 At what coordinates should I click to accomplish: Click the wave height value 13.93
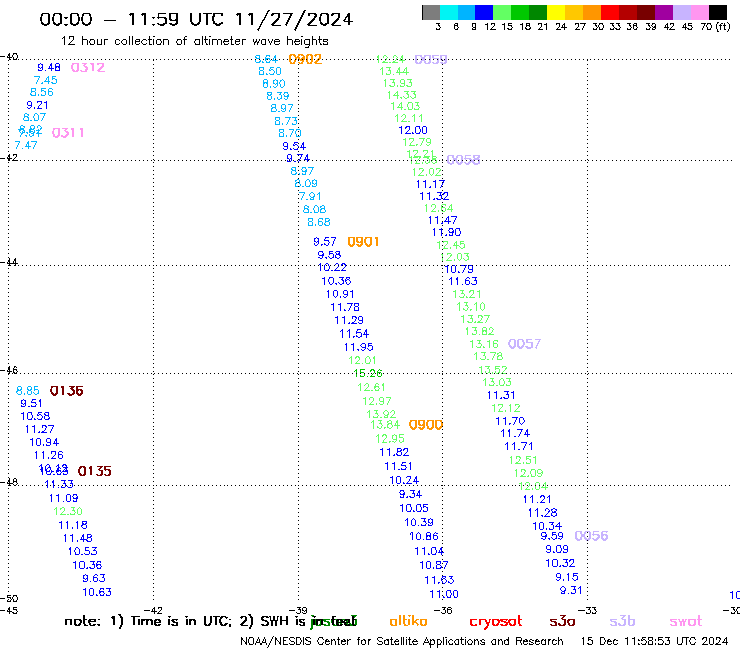point(397,83)
